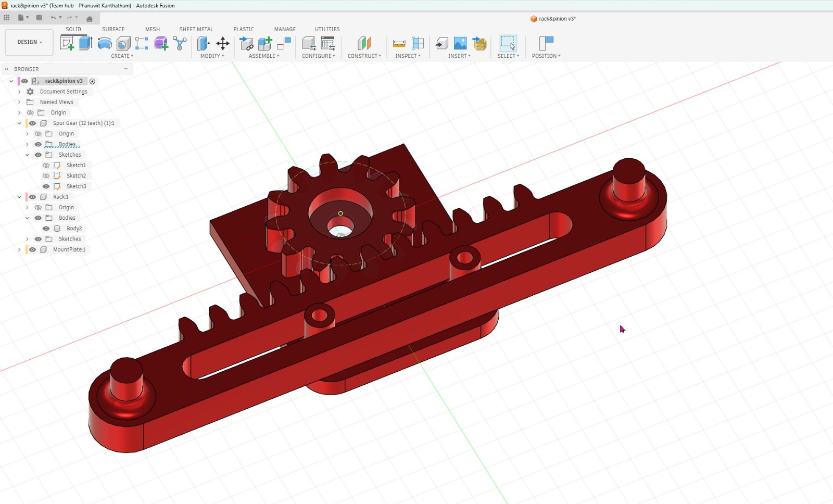The image size is (833, 504).
Task: Open the CREATE dropdown menu
Action: pyautogui.click(x=122, y=56)
